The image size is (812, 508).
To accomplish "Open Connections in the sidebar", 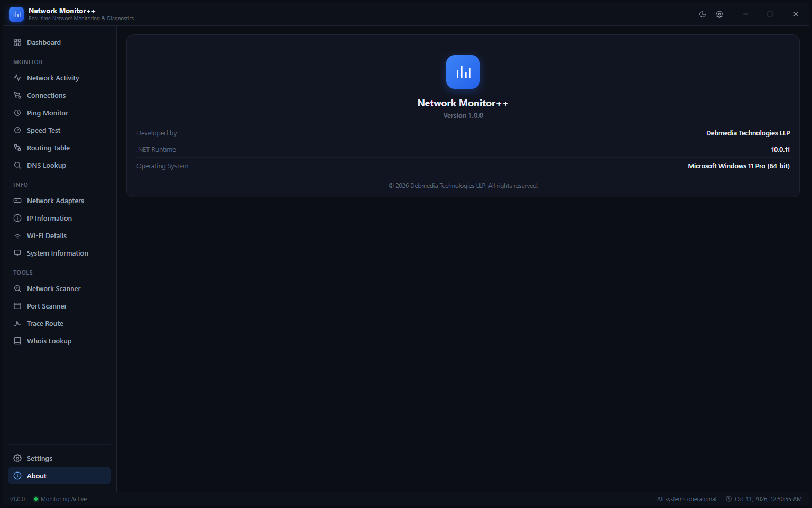I will pos(59,95).
